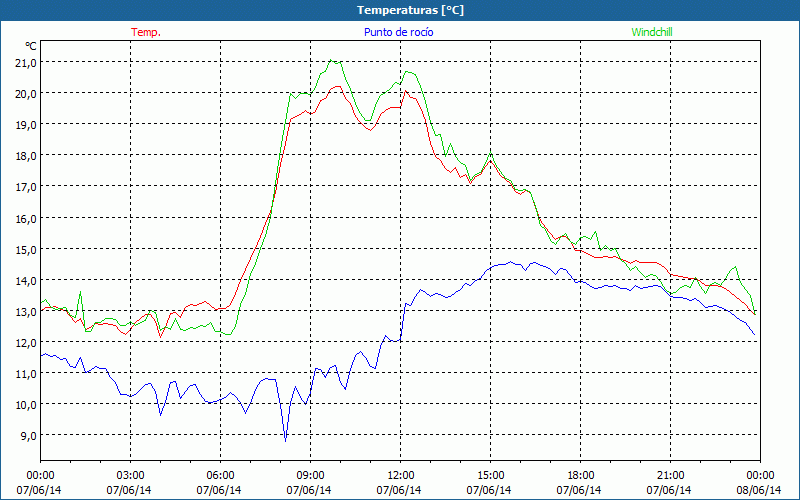Select the green 'Windchill' legend label

[x=652, y=32]
